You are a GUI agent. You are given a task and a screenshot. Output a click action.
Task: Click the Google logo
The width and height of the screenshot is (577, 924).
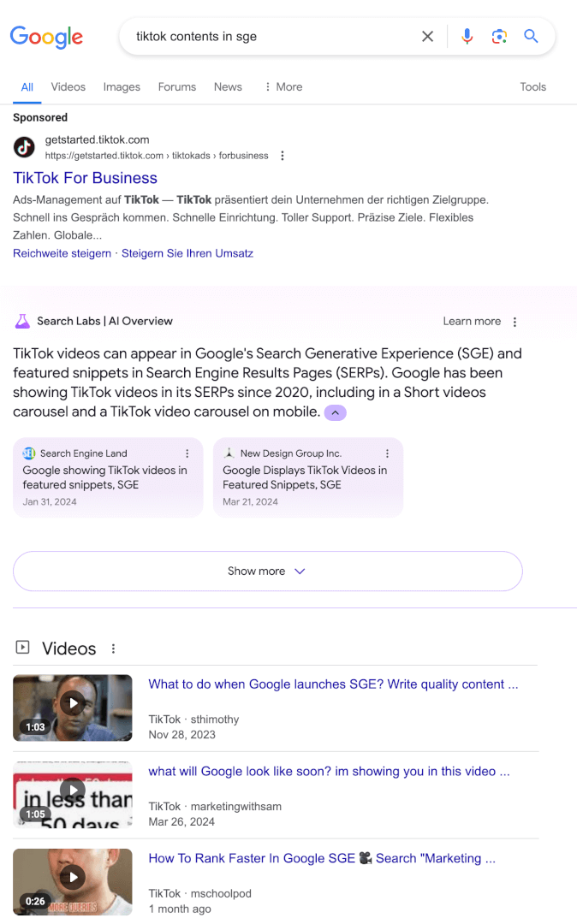point(46,37)
